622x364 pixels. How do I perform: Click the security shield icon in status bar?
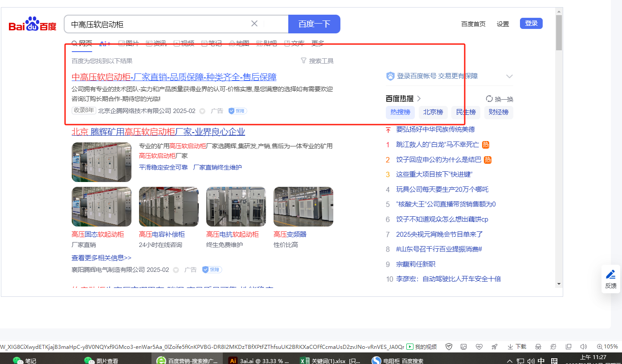(x=449, y=347)
